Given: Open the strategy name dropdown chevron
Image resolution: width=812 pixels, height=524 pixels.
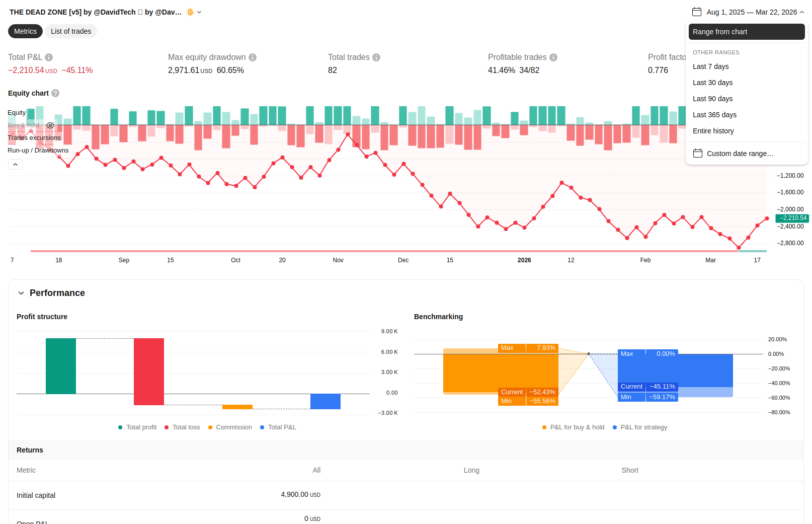Looking at the screenshot, I should coord(199,12).
